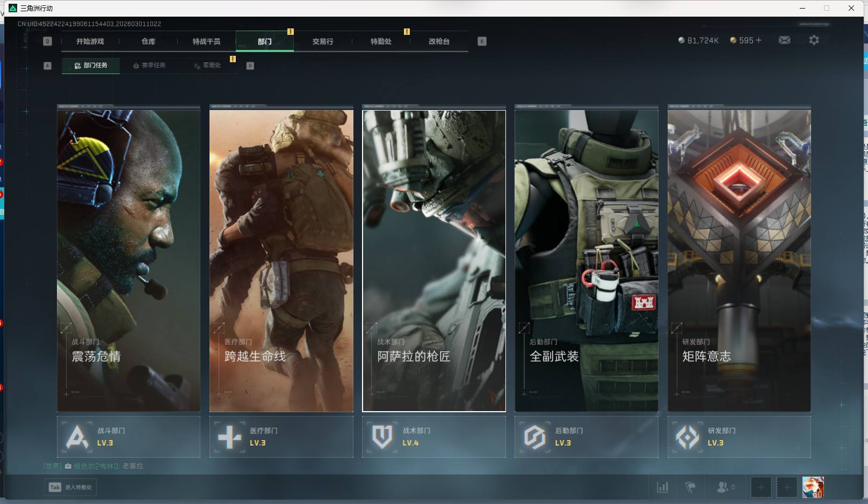The image size is (868, 504).
Task: Open the settings gear icon
Action: point(814,40)
